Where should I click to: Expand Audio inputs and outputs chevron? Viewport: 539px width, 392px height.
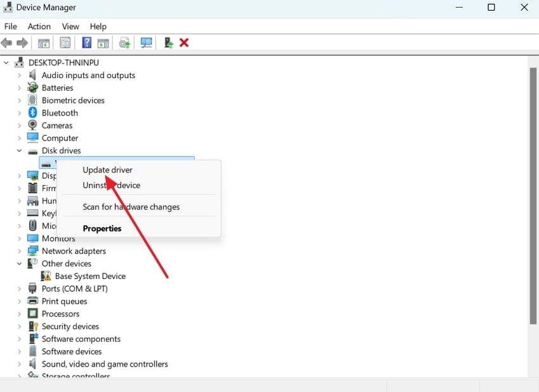pyautogui.click(x=19, y=75)
